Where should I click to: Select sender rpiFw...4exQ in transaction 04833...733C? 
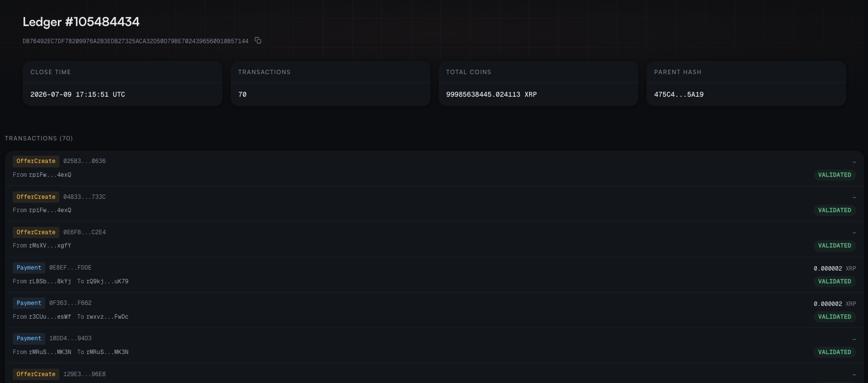pyautogui.click(x=50, y=210)
